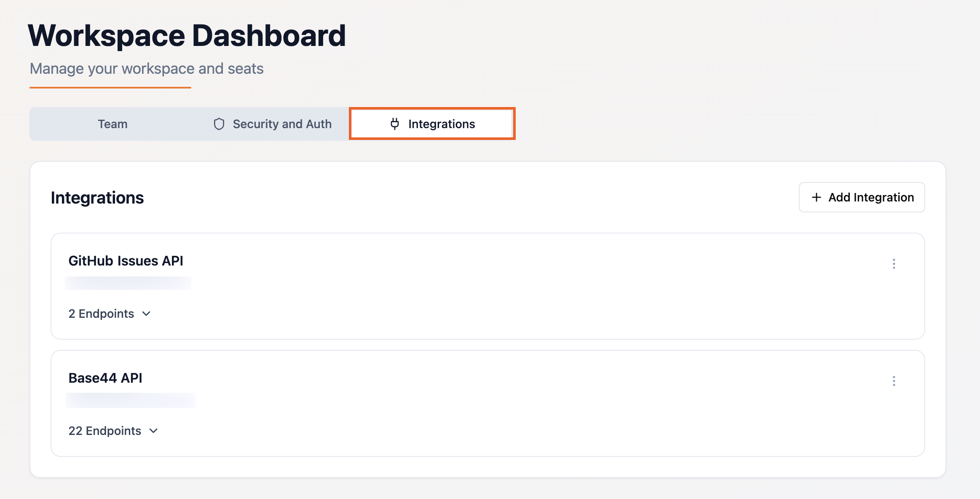The height and width of the screenshot is (499, 980).
Task: Click the Integrations section header
Action: (x=97, y=197)
